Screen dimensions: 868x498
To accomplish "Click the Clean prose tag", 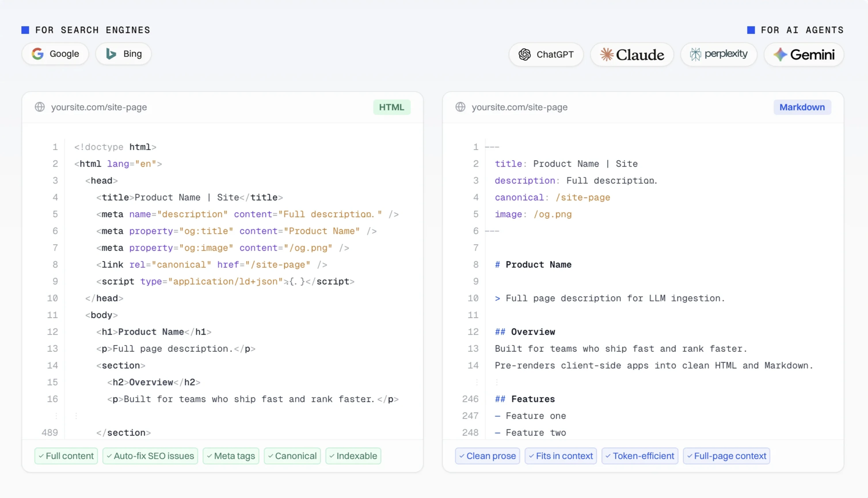I will (488, 456).
